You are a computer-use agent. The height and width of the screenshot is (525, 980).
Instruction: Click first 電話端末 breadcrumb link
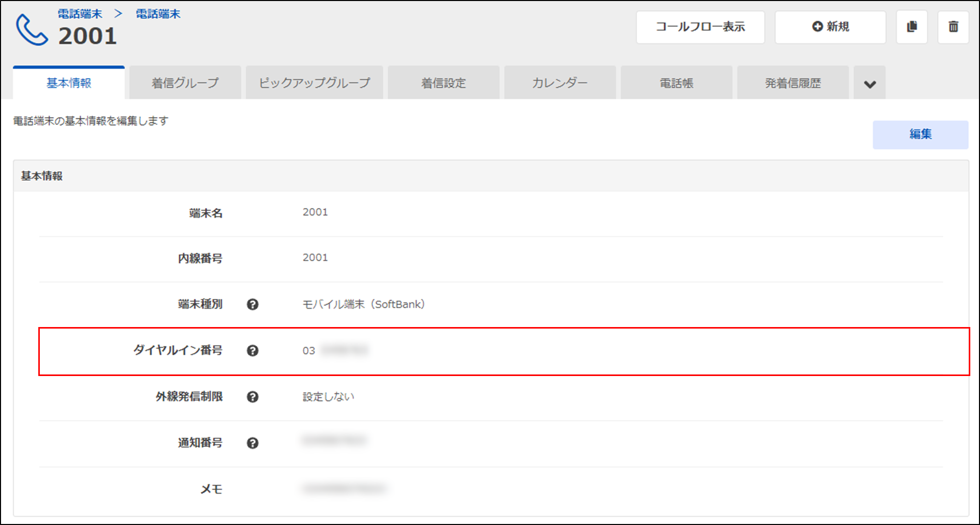click(x=80, y=14)
